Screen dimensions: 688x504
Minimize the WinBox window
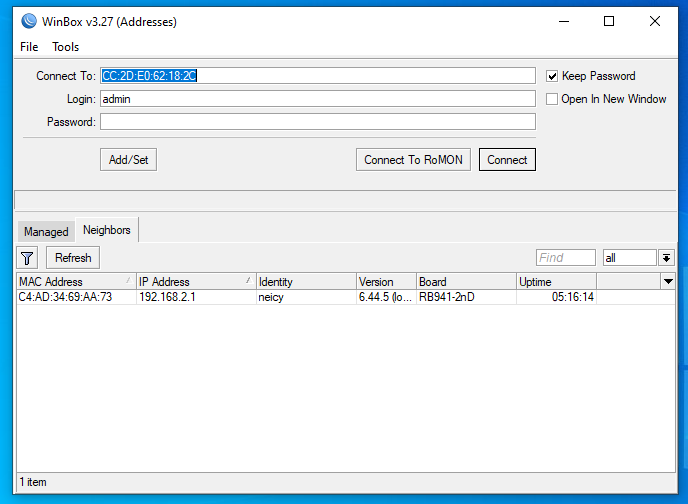564,21
